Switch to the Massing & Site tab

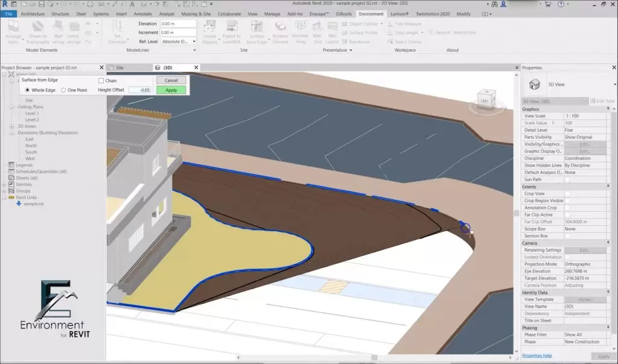[x=196, y=13]
